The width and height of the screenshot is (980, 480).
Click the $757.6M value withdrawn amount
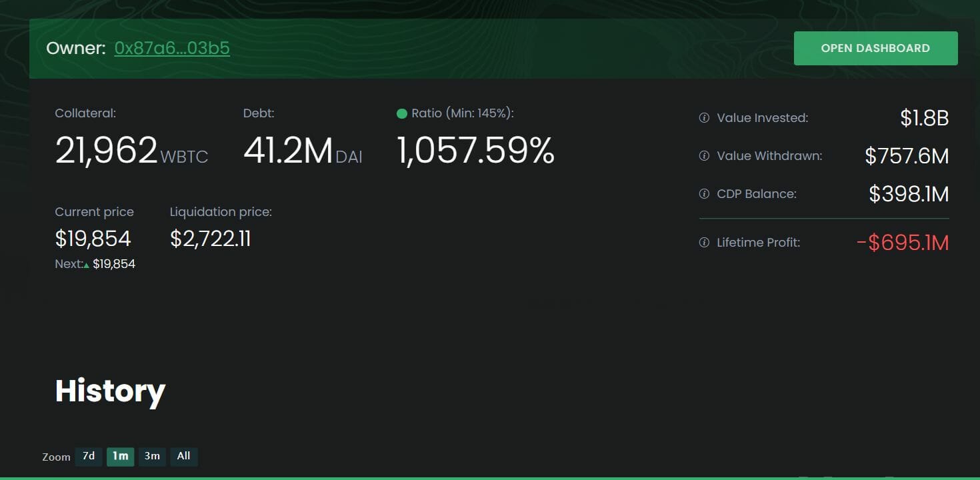click(907, 156)
